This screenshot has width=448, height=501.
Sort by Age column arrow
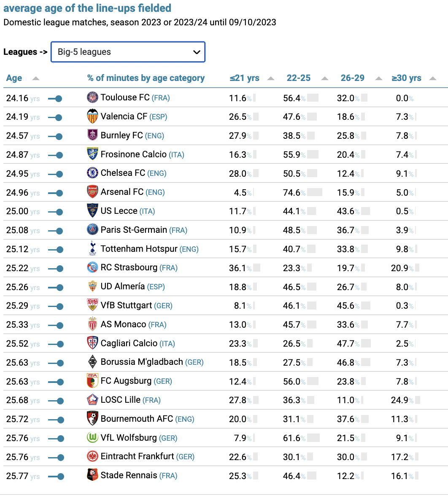coord(36,78)
